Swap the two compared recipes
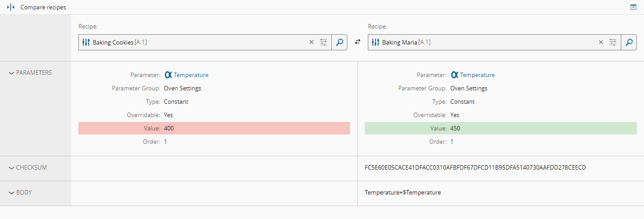 tap(357, 42)
